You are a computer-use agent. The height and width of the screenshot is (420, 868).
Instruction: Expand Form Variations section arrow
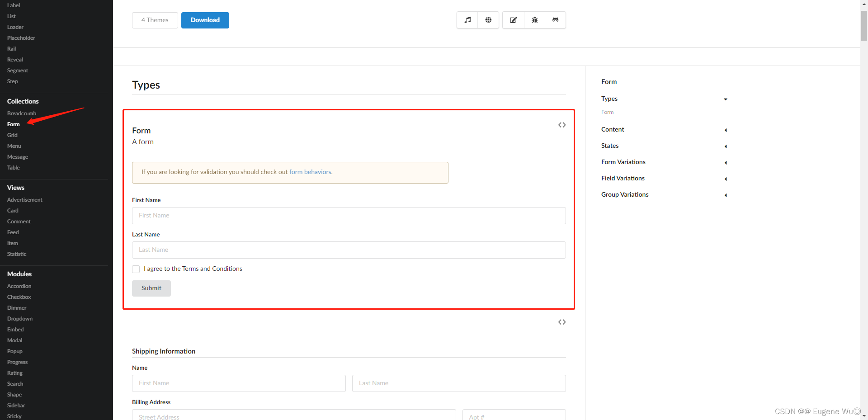[726, 163]
